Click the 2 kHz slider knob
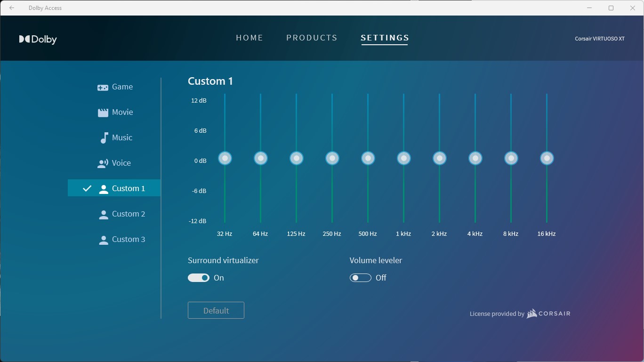This screenshot has height=362, width=644. pyautogui.click(x=440, y=158)
